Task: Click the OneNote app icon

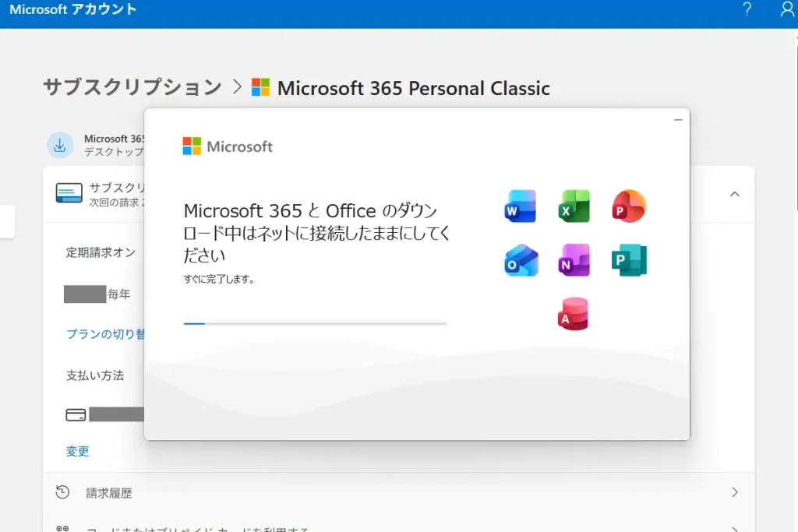Action: pyautogui.click(x=574, y=260)
